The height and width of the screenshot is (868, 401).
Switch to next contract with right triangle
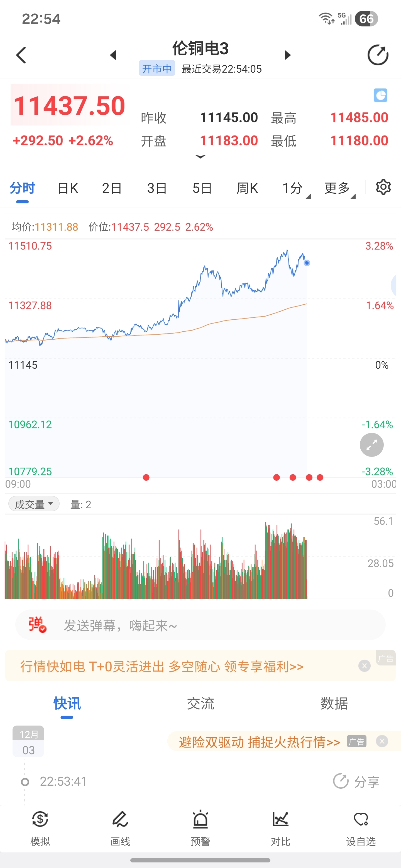[x=287, y=55]
